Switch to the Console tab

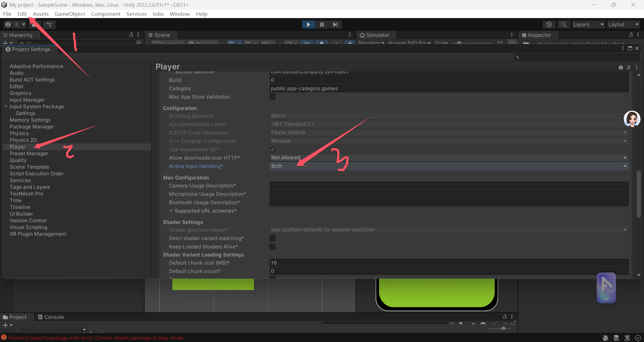point(51,317)
